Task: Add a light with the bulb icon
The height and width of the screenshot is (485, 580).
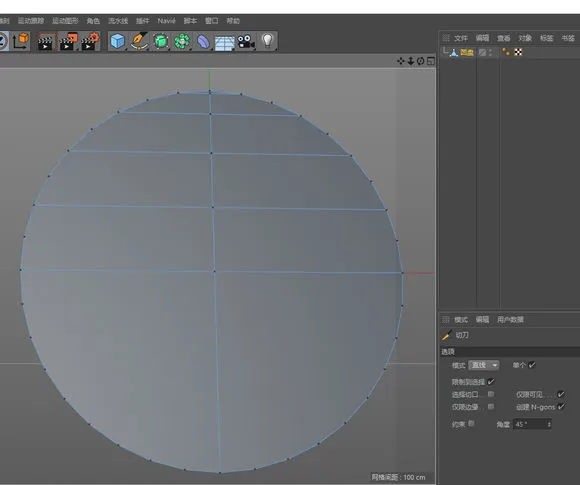Action: point(267,40)
